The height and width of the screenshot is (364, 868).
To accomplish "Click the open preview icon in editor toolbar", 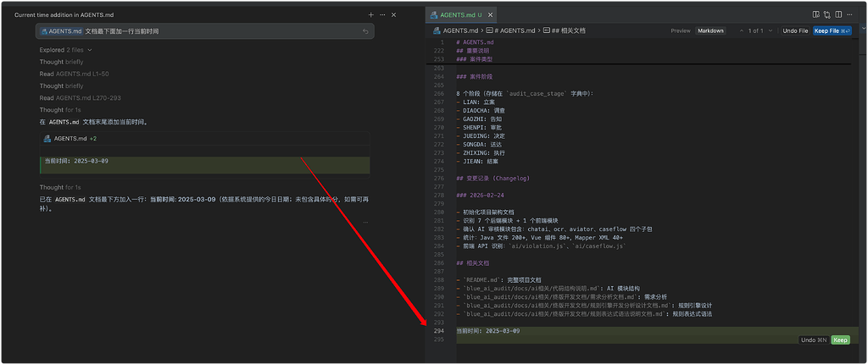I will click(816, 15).
